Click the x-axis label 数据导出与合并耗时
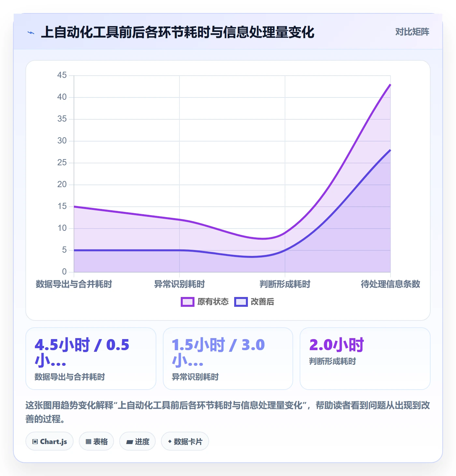Screen dimensions: 456x476 (74, 284)
